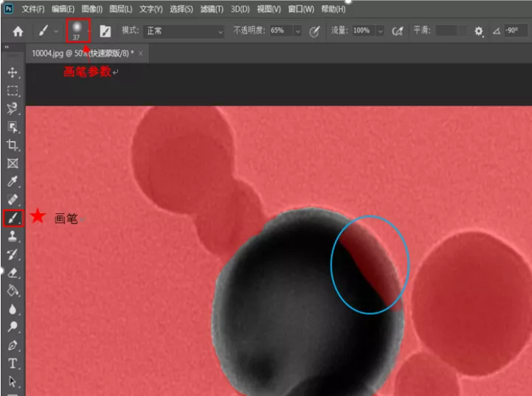Image resolution: width=532 pixels, height=396 pixels.
Task: Open the 3D(D) menu
Action: [241, 9]
